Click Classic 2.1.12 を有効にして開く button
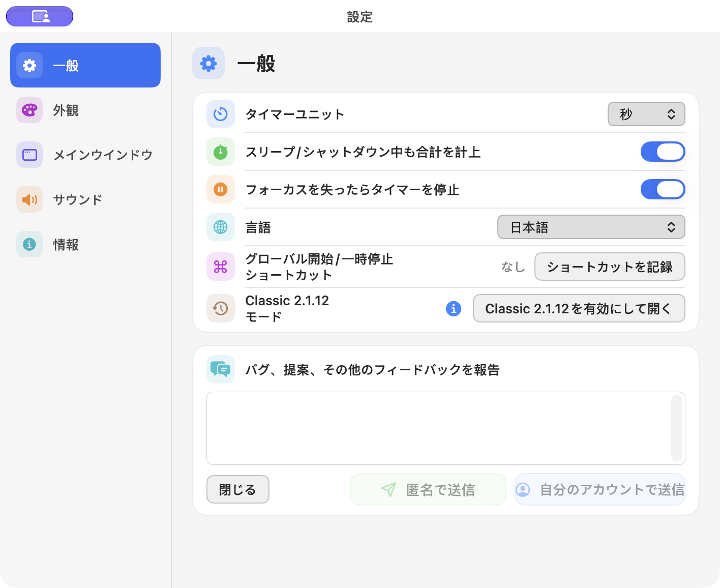720x588 pixels. [579, 308]
